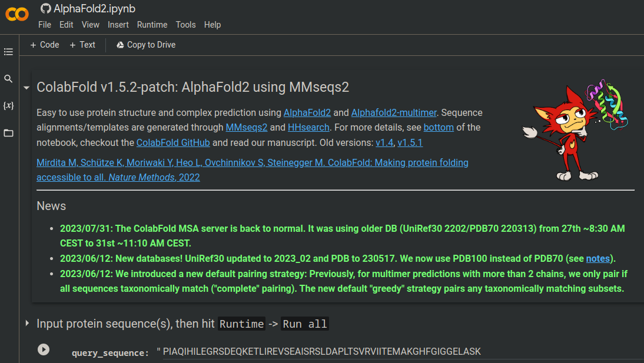The image size is (644, 363).
Task: Open the View menu
Action: (90, 25)
